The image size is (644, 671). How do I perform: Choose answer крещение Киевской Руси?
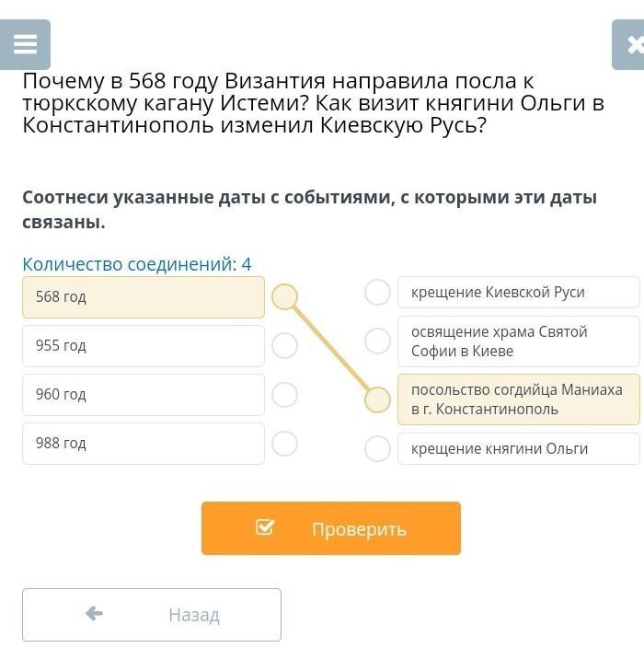(x=518, y=293)
